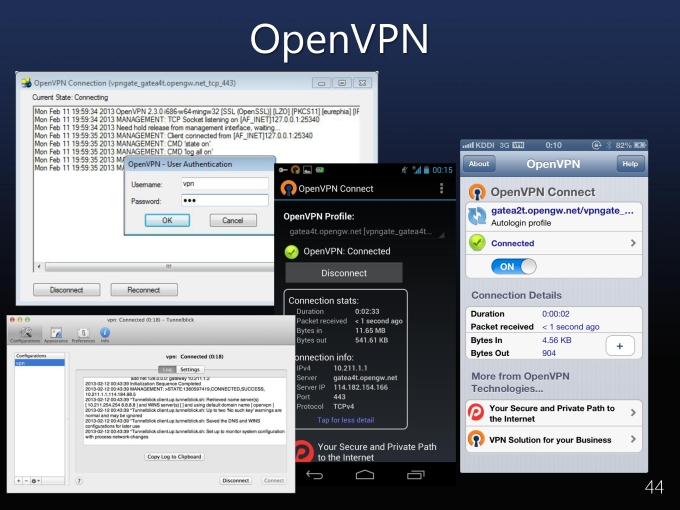Switch to the Settings tab in Tunnelblick
The height and width of the screenshot is (510, 680).
(x=190, y=369)
